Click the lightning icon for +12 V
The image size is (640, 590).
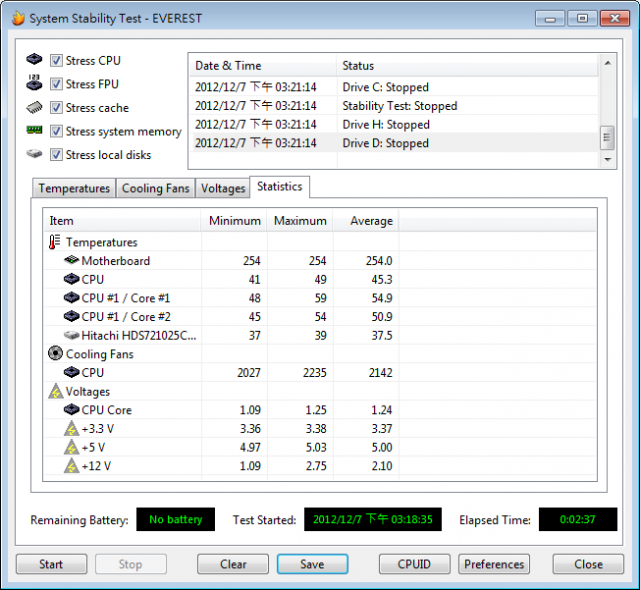(71, 466)
